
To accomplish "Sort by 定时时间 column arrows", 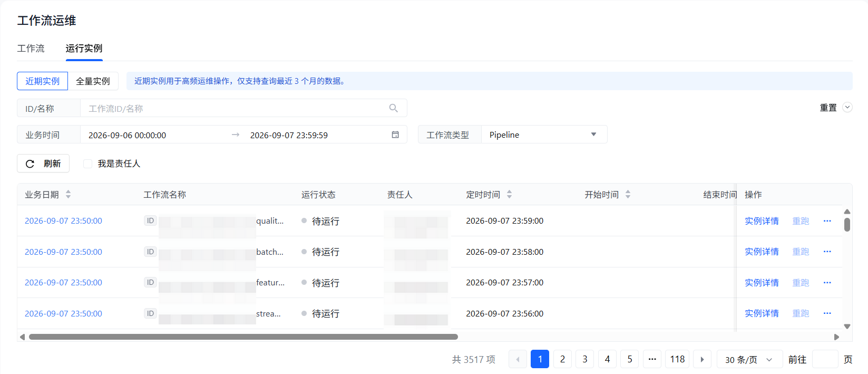I will 509,195.
